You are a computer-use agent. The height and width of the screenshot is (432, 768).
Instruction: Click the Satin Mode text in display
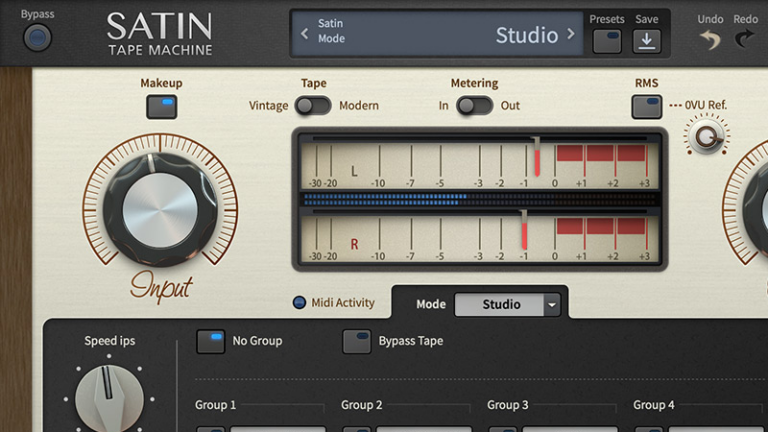[332, 31]
